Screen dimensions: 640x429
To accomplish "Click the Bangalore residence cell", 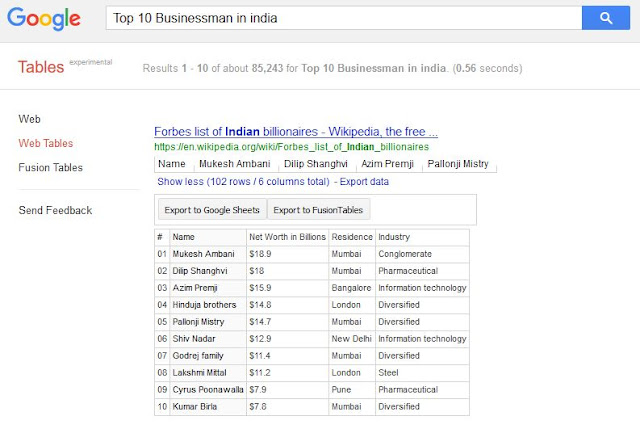I will click(x=351, y=288).
